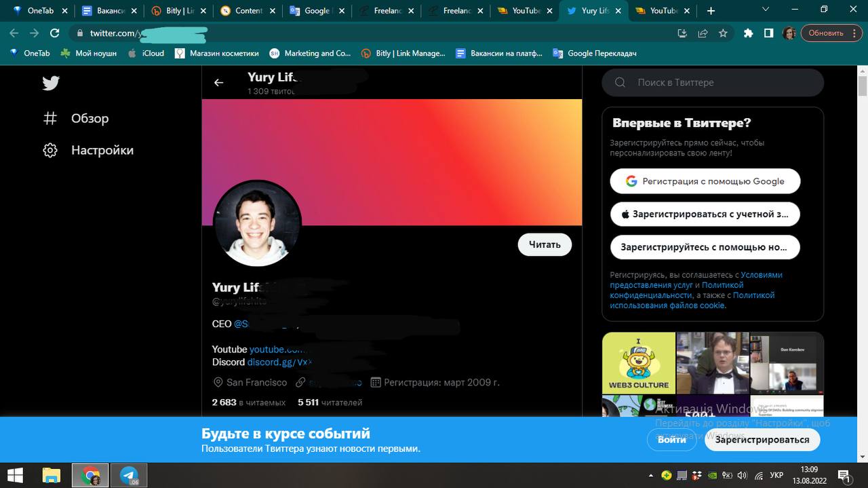Viewport: 868px width, 488px height.
Task: Open Telegram from taskbar
Action: (130, 475)
